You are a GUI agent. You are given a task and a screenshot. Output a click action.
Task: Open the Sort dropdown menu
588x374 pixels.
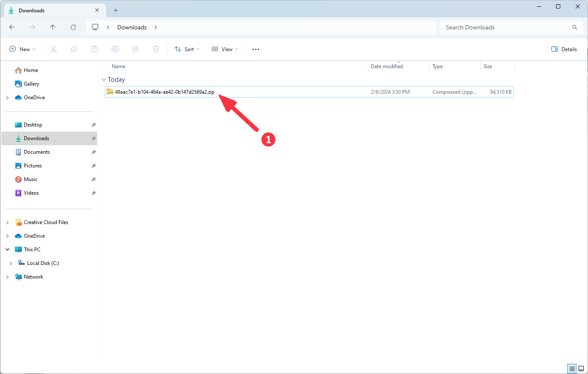187,49
